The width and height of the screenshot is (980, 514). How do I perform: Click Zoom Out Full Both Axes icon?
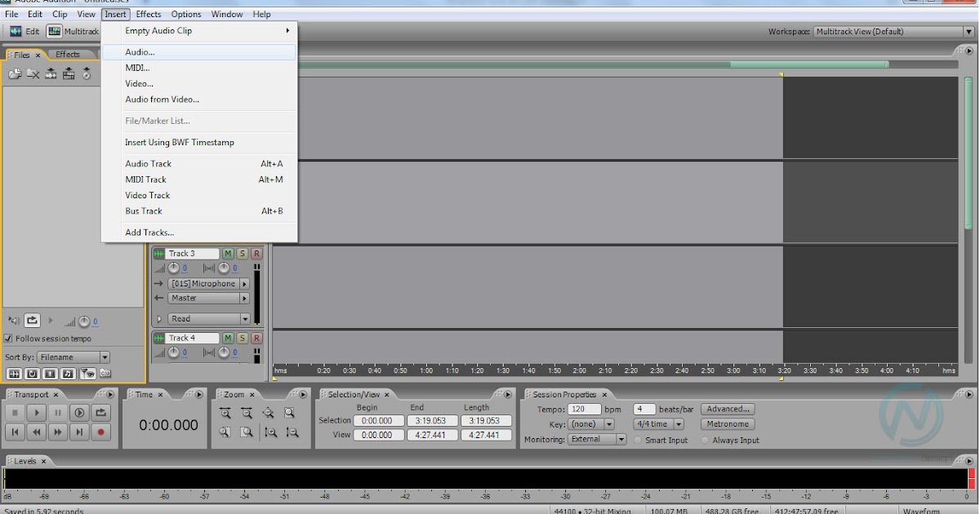click(268, 413)
